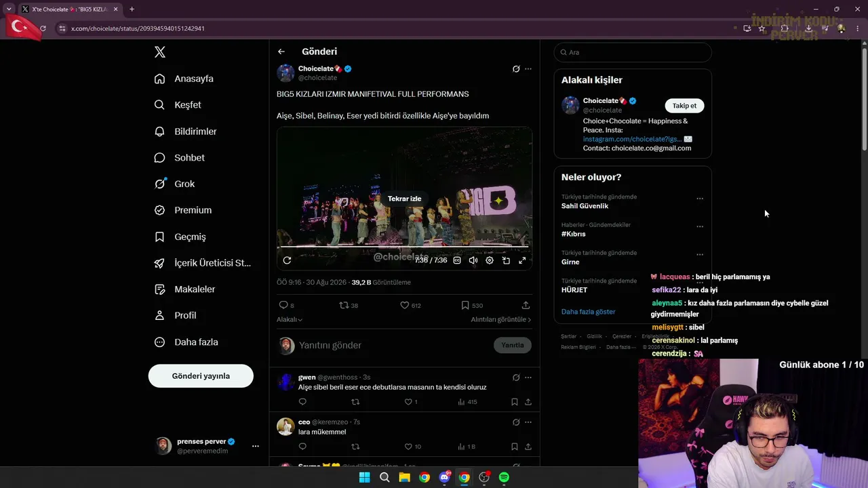
Task: Open Premium in the sidebar
Action: [183, 210]
